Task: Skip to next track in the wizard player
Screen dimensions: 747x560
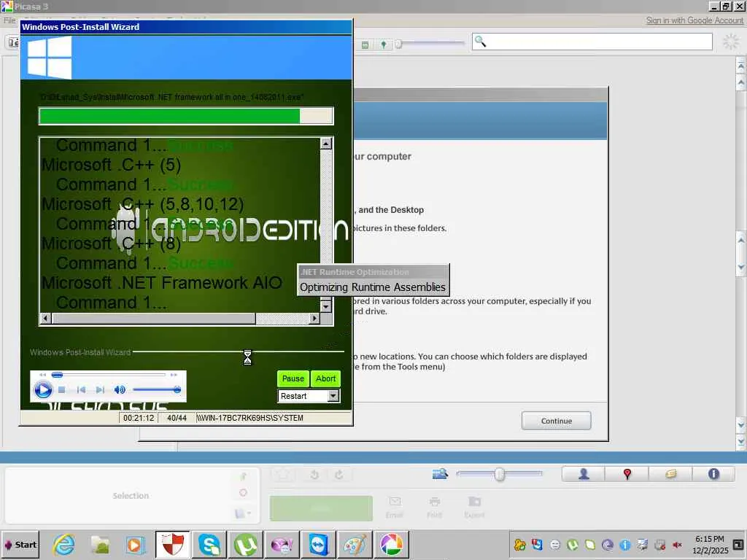Action: [x=100, y=390]
